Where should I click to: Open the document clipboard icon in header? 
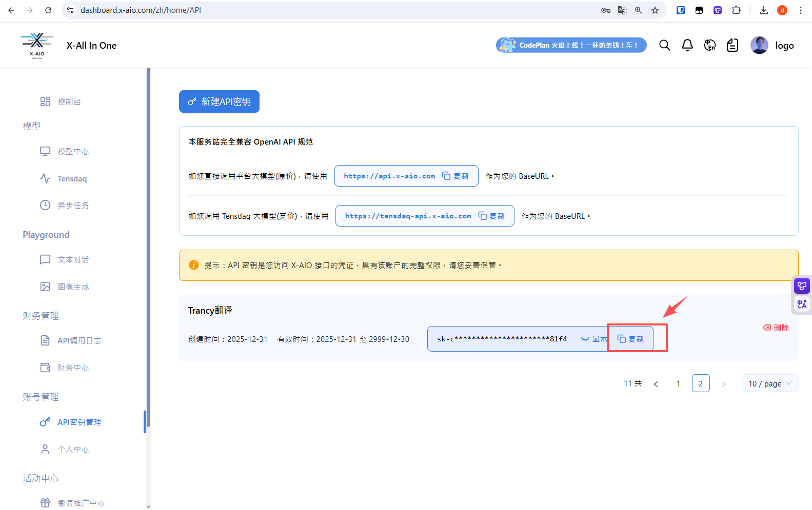click(x=732, y=45)
